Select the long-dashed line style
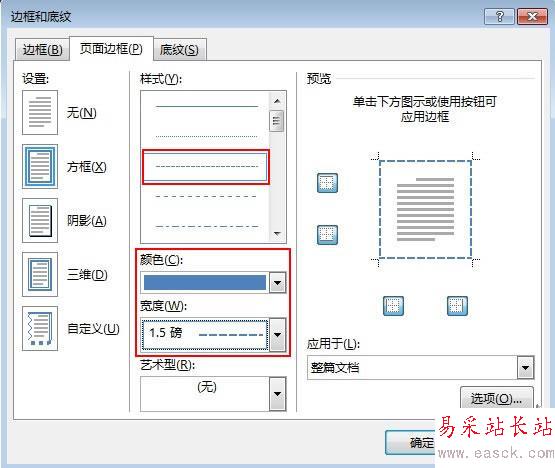The image size is (555, 468). [206, 196]
